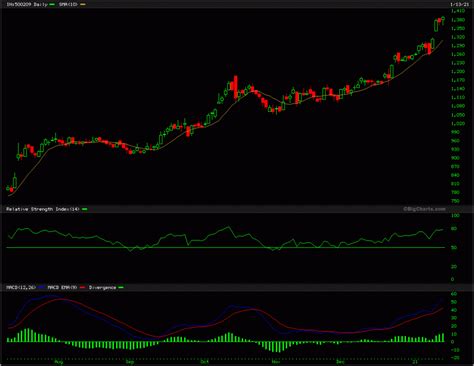Click the SMA(10) line color swatch
The image size is (474, 366).
click(83, 4)
